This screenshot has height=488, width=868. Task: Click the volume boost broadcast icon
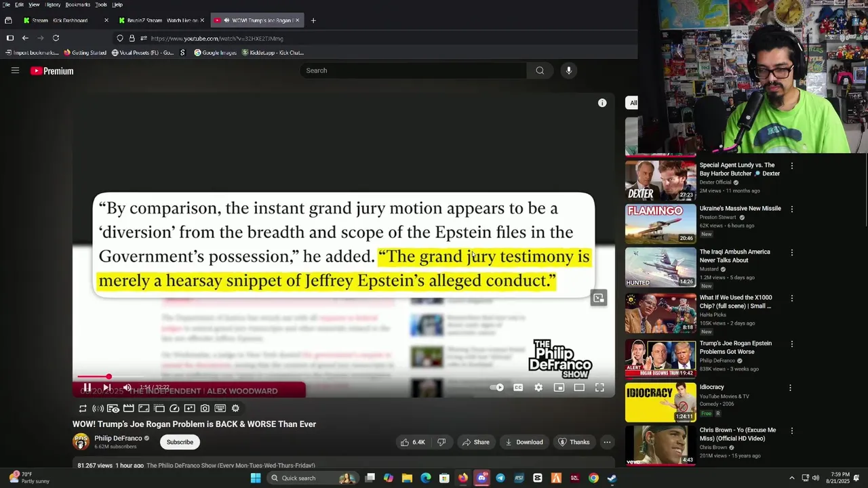(x=98, y=408)
